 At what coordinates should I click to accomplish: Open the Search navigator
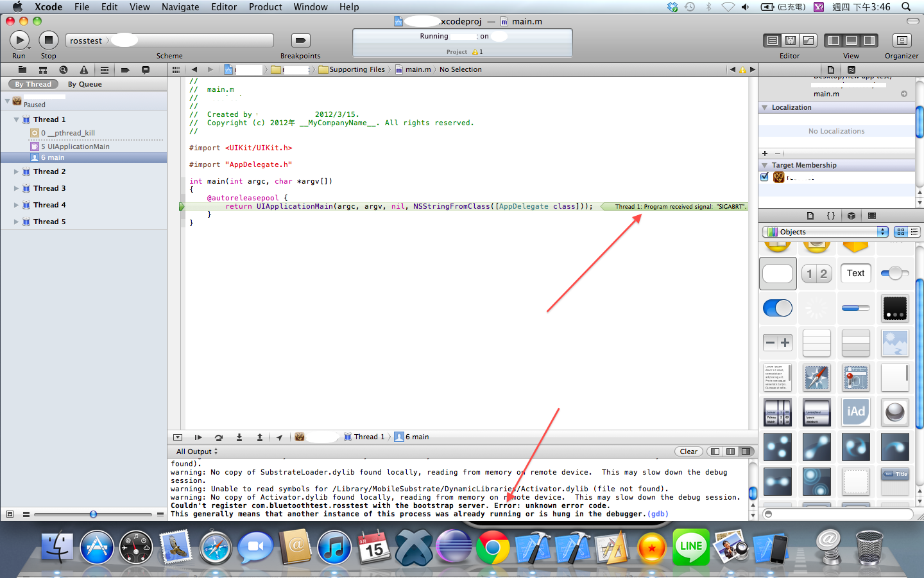coord(64,69)
